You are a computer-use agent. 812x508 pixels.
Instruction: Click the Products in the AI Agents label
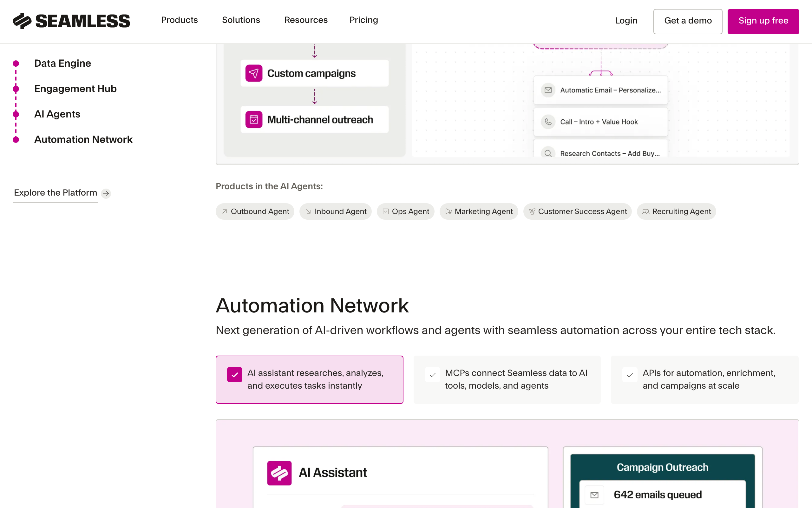[x=269, y=186]
